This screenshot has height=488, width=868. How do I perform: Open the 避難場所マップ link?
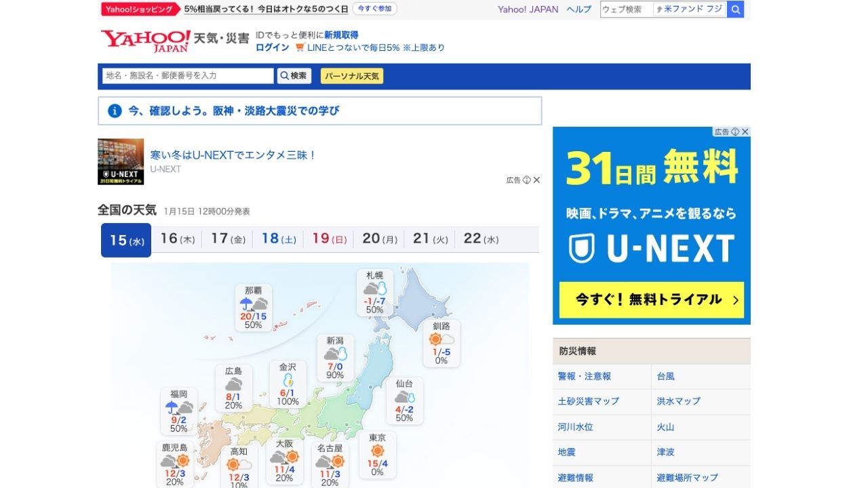(x=688, y=478)
